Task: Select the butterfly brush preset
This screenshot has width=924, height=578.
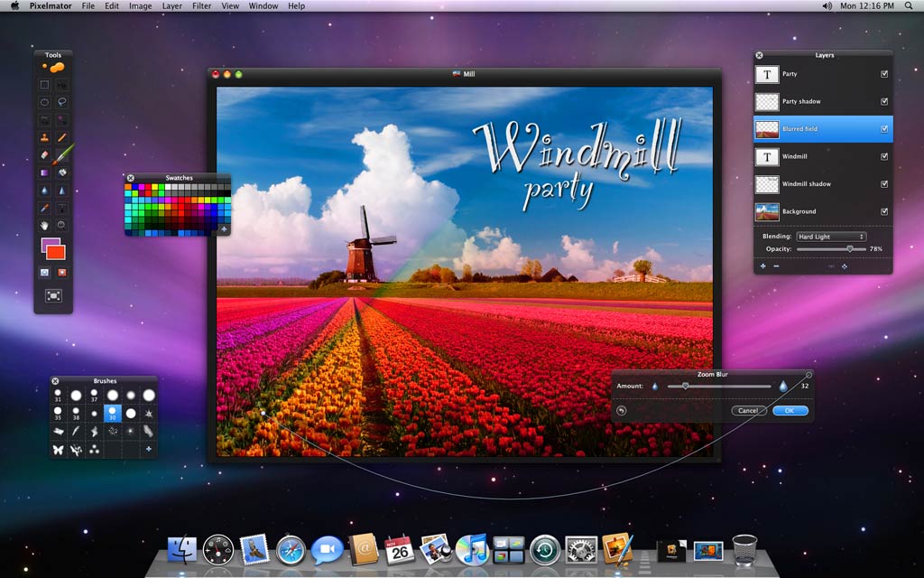Action: (58, 449)
